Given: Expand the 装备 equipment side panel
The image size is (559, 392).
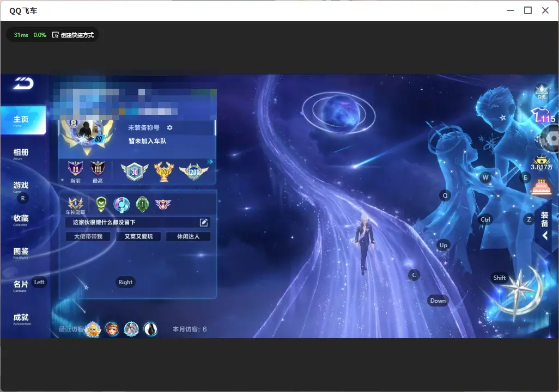Looking at the screenshot, I should tap(545, 224).
